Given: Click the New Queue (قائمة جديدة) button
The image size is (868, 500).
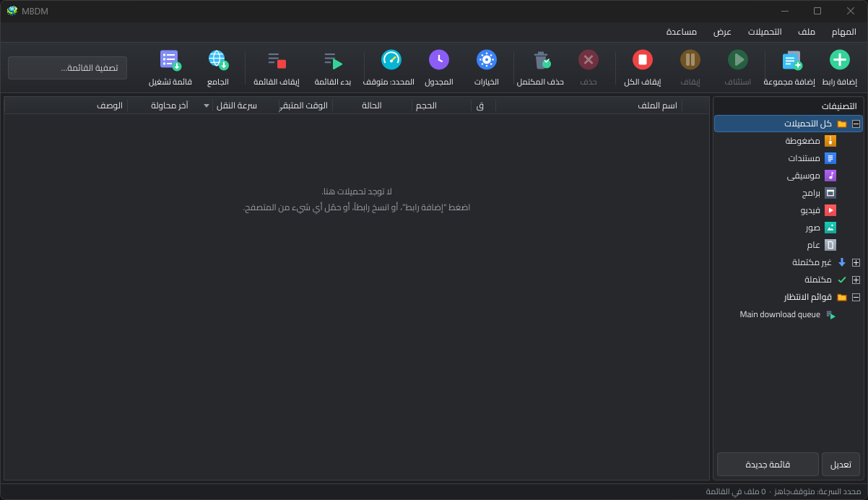Looking at the screenshot, I should pyautogui.click(x=768, y=465).
